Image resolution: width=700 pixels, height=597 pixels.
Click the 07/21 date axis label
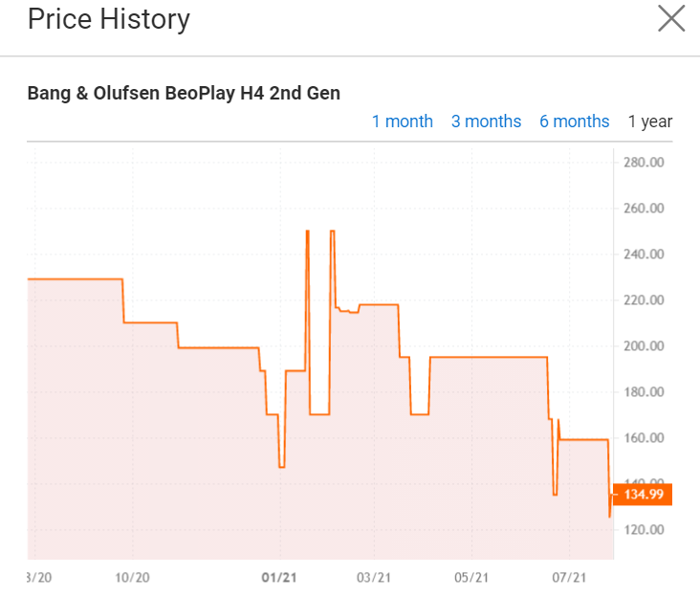[x=569, y=578]
